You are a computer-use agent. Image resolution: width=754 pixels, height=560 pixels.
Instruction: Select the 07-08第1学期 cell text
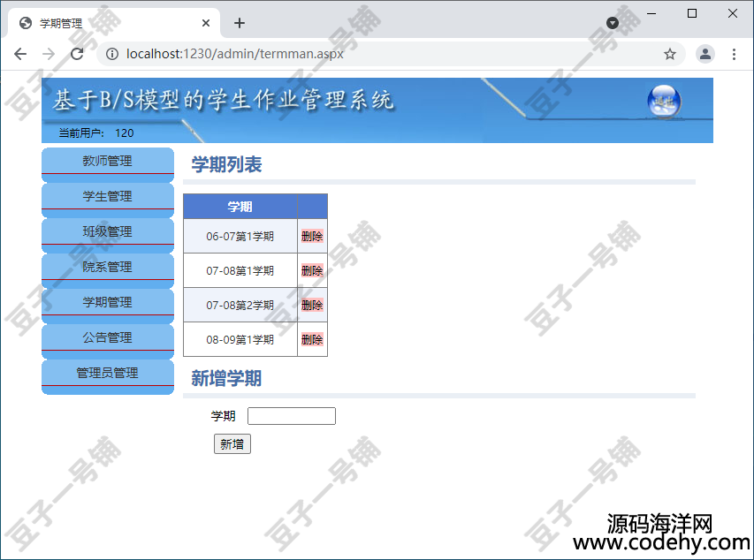pyautogui.click(x=240, y=270)
